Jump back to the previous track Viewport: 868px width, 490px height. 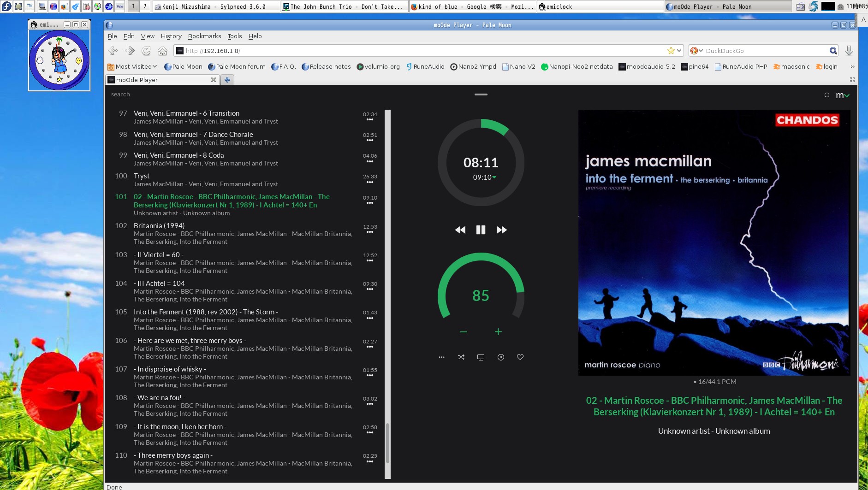pyautogui.click(x=460, y=230)
